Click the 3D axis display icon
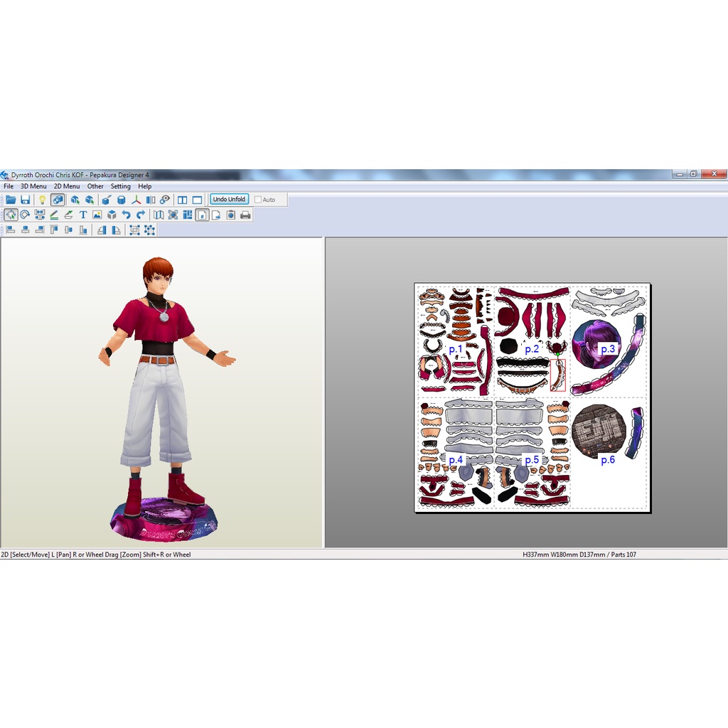The height and width of the screenshot is (728, 728). pos(135,200)
